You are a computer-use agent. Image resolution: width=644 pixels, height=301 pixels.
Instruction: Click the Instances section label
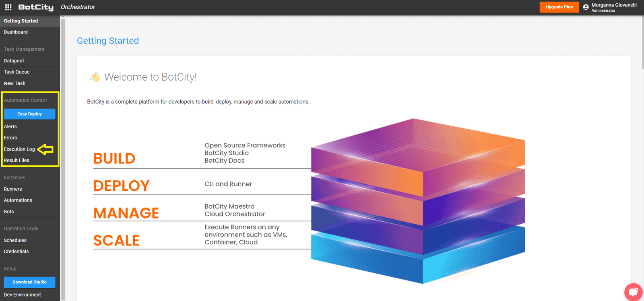tap(14, 178)
